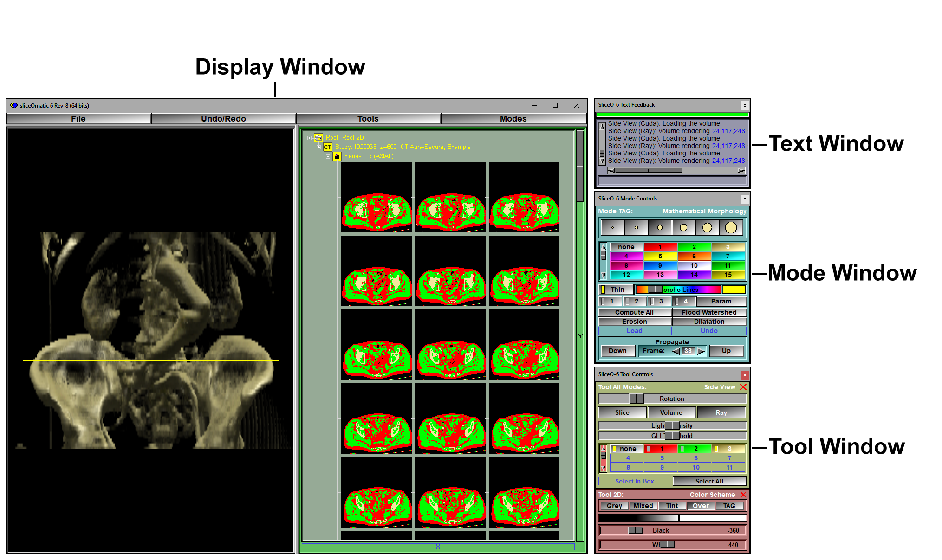The image size is (942, 560).
Task: Click the Text Feedback scroll up arrow
Action: [x=603, y=127]
